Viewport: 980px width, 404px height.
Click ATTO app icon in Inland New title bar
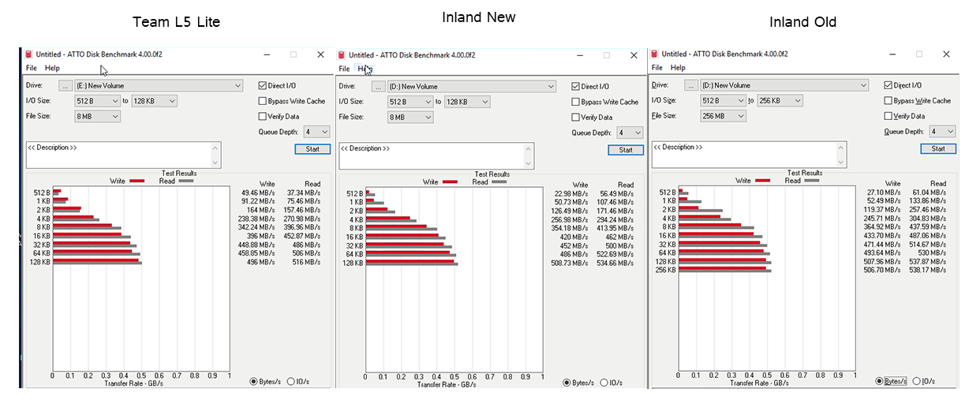342,55
